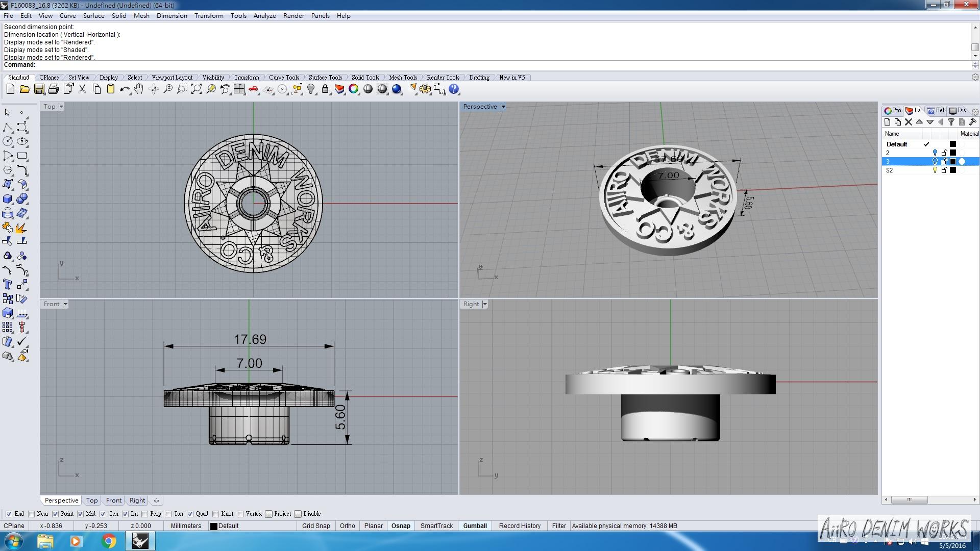Open the Right viewport title dropdown arrow
Viewport: 980px width, 551px height.
pyautogui.click(x=485, y=304)
